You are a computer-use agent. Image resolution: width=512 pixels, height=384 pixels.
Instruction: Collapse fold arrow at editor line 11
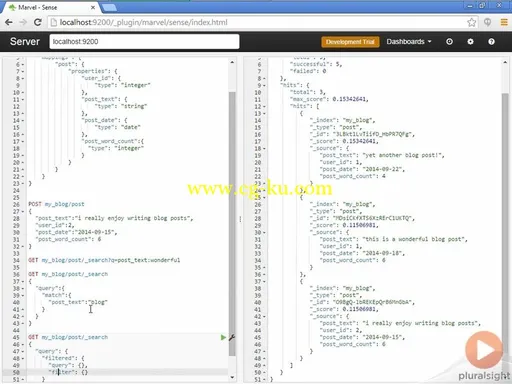tap(23, 99)
